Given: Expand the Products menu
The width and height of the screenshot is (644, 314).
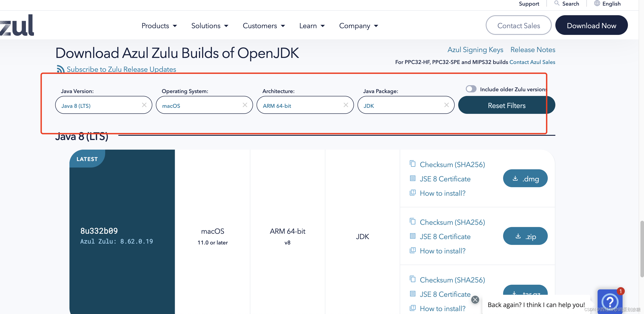Looking at the screenshot, I should click(159, 26).
